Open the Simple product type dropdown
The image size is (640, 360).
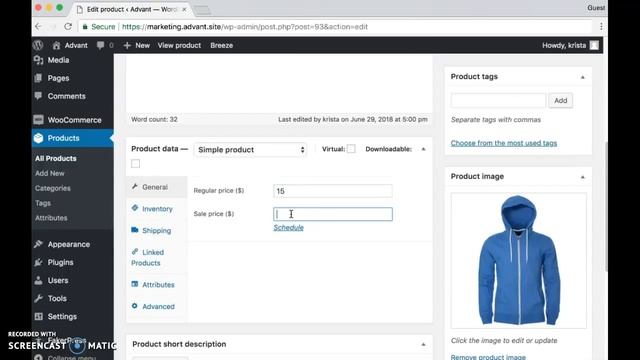click(250, 150)
